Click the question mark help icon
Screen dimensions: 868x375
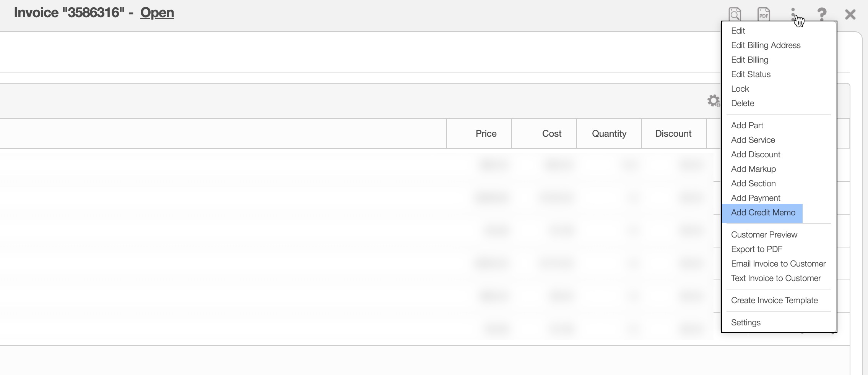822,14
